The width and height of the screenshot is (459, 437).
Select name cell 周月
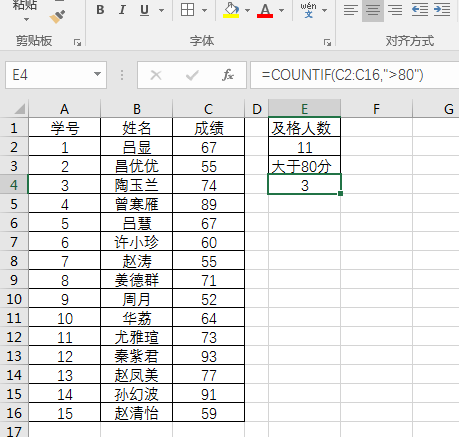(137, 299)
